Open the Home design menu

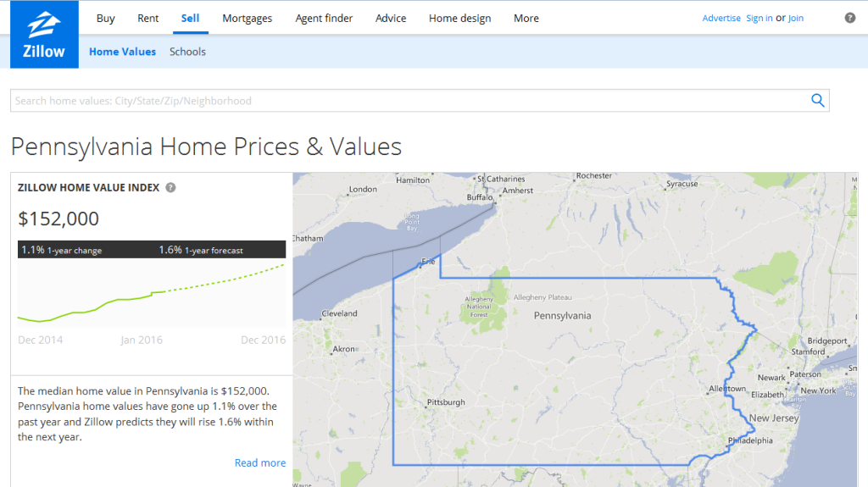coord(459,19)
